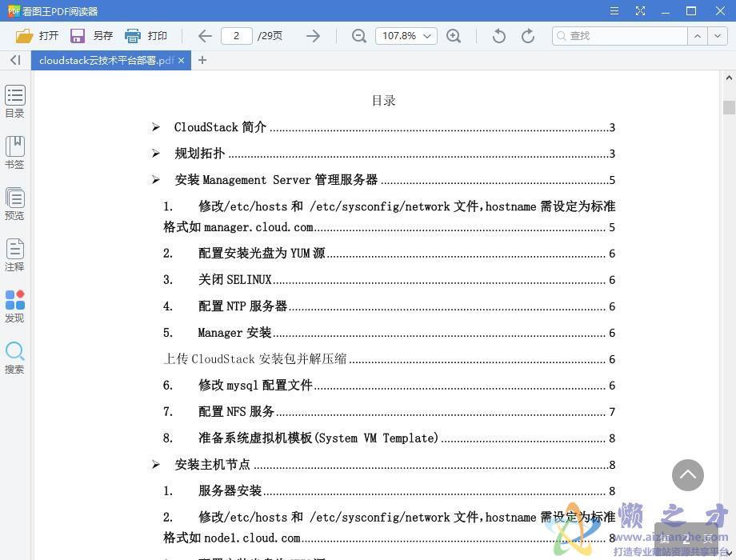This screenshot has height=560, width=736.
Task: Add a new tab with the plus button
Action: [202, 60]
